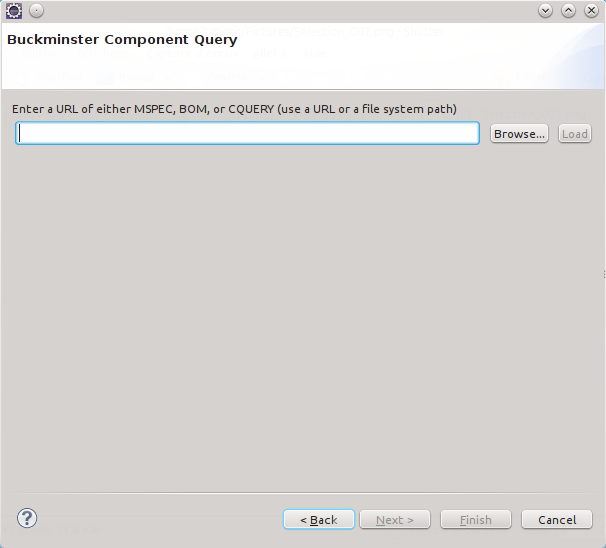
Task: Click the resize grip on right edge
Action: click(x=603, y=274)
